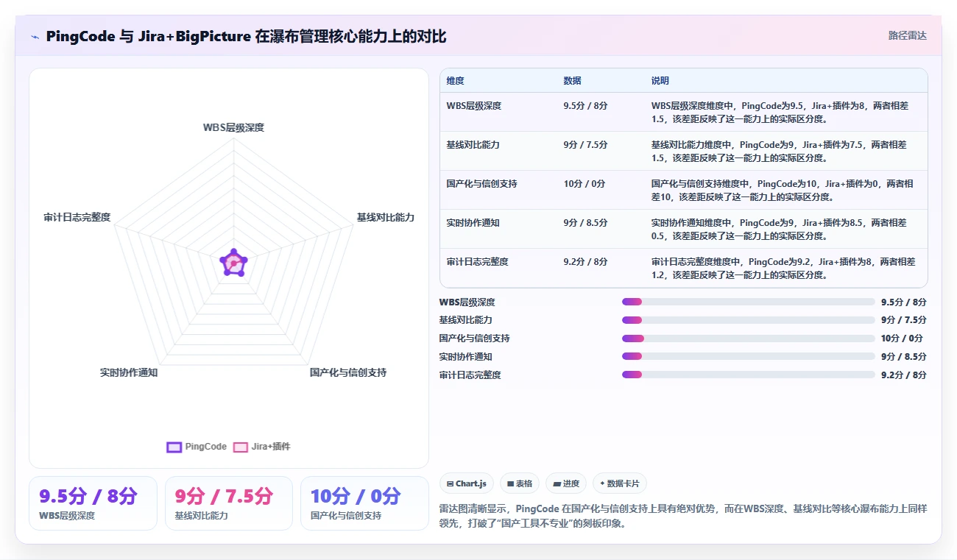Click the 基线对比能力 axis label on the radar chart
The width and height of the screenshot is (957, 560).
386,218
